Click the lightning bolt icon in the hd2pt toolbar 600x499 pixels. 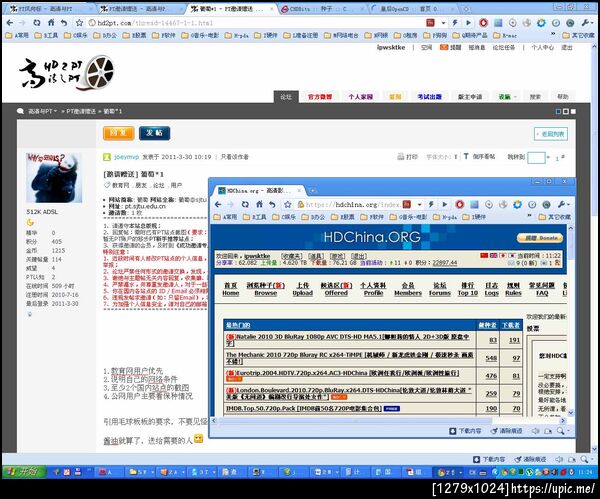tap(455, 23)
